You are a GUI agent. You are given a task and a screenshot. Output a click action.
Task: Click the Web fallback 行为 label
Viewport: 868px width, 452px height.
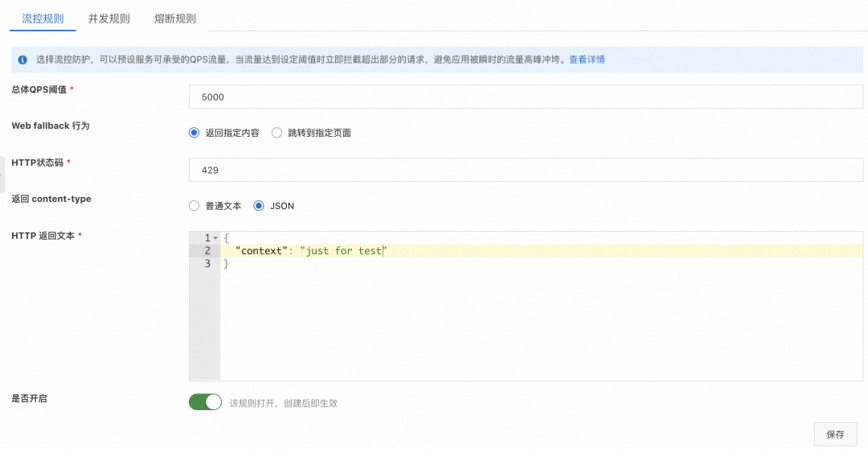click(51, 125)
